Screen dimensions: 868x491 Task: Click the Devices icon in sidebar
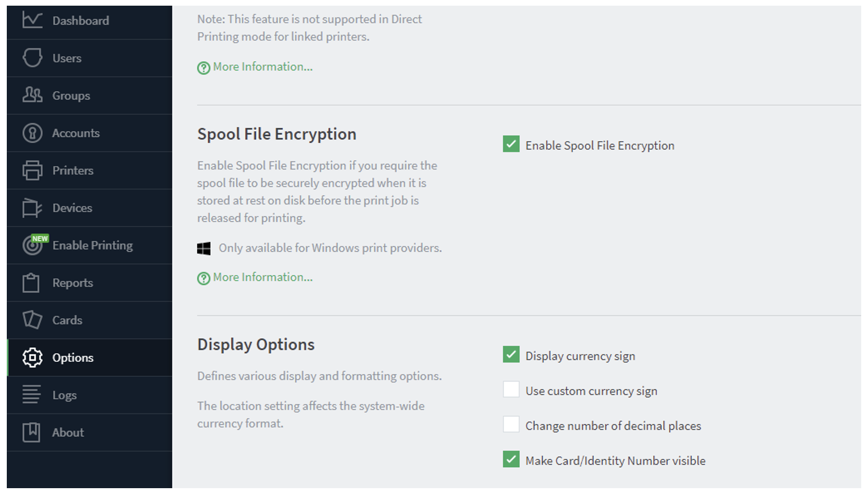[32, 208]
